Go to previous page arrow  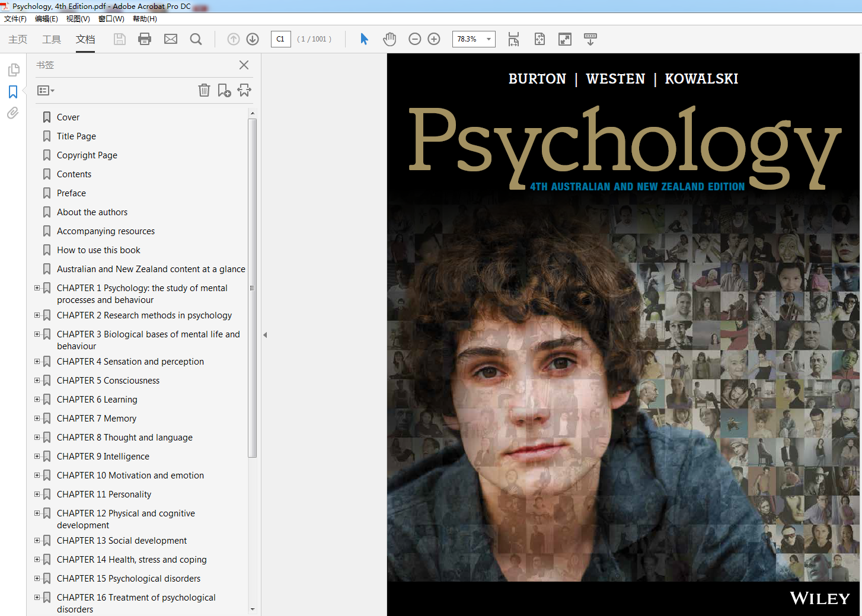(234, 39)
